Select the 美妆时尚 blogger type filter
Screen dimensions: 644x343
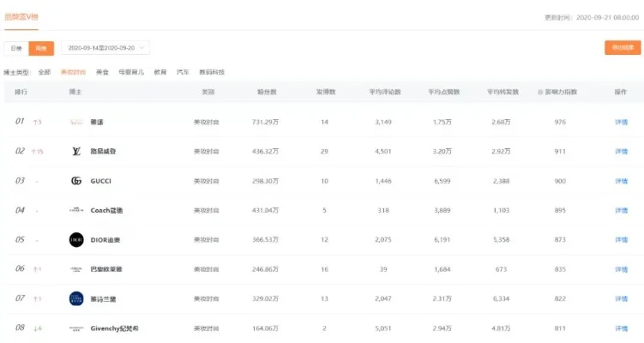(x=73, y=72)
